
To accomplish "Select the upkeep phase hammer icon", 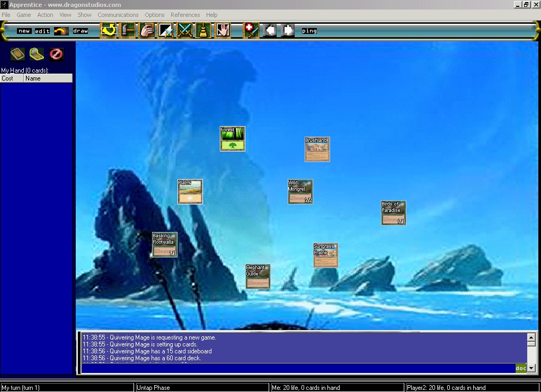I will click(x=128, y=30).
